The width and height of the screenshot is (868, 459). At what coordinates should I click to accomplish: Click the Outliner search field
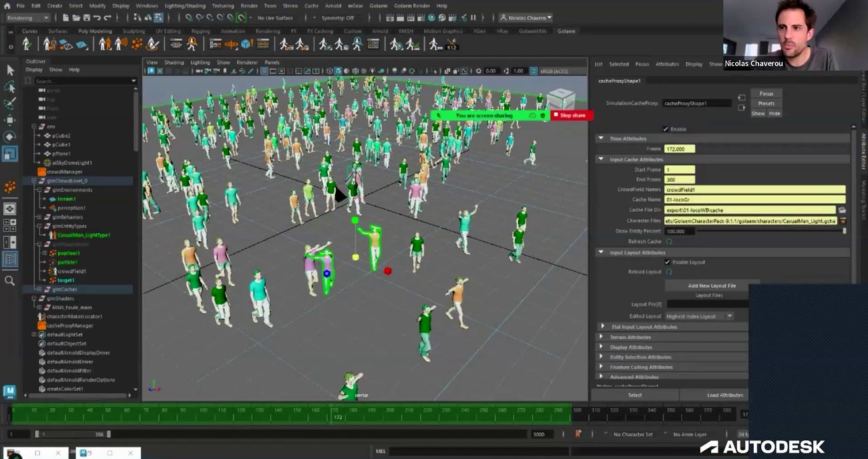pyautogui.click(x=81, y=81)
